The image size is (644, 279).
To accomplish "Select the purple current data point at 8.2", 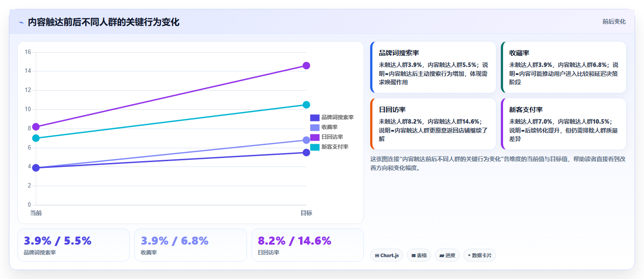I will point(36,127).
